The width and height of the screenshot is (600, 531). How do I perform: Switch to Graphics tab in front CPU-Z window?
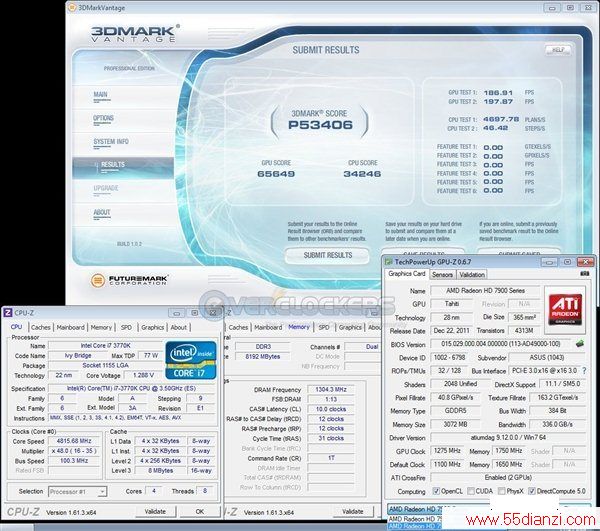[152, 327]
